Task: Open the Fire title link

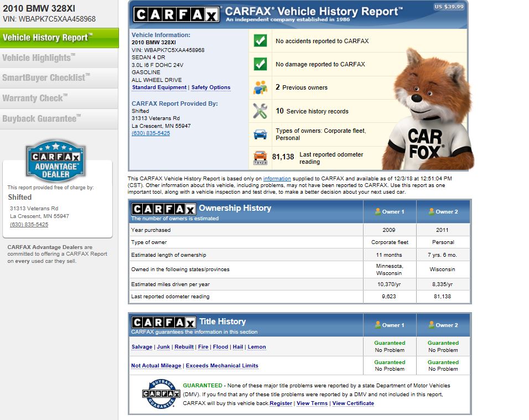Action: pyautogui.click(x=203, y=347)
